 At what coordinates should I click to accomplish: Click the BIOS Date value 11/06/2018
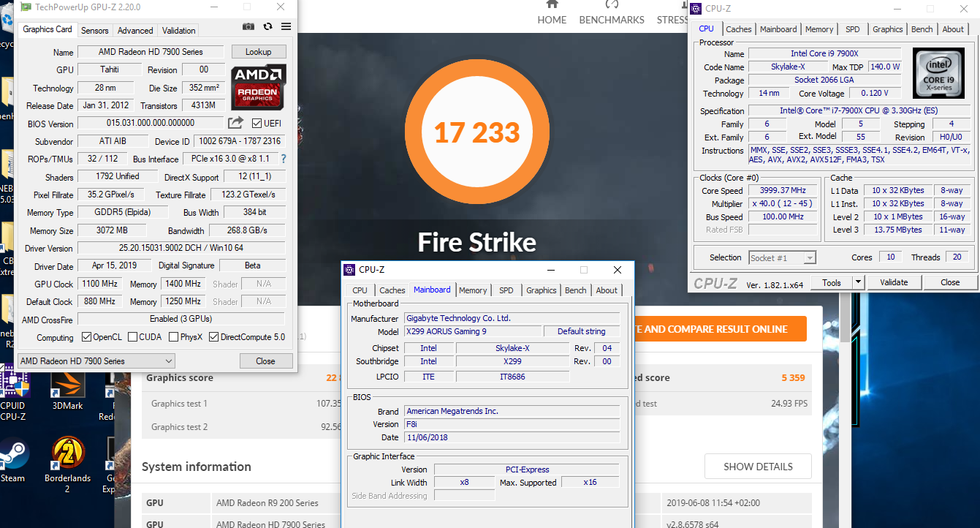pyautogui.click(x=512, y=437)
